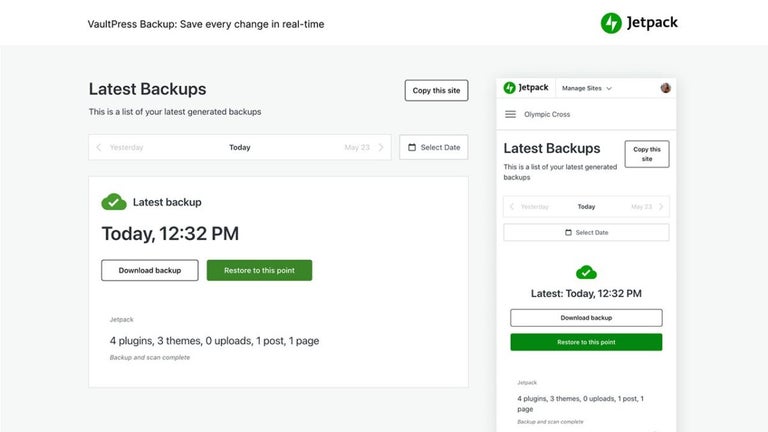This screenshot has width=768, height=432.
Task: Select Yesterday in the desktop date navigation
Action: point(126,148)
